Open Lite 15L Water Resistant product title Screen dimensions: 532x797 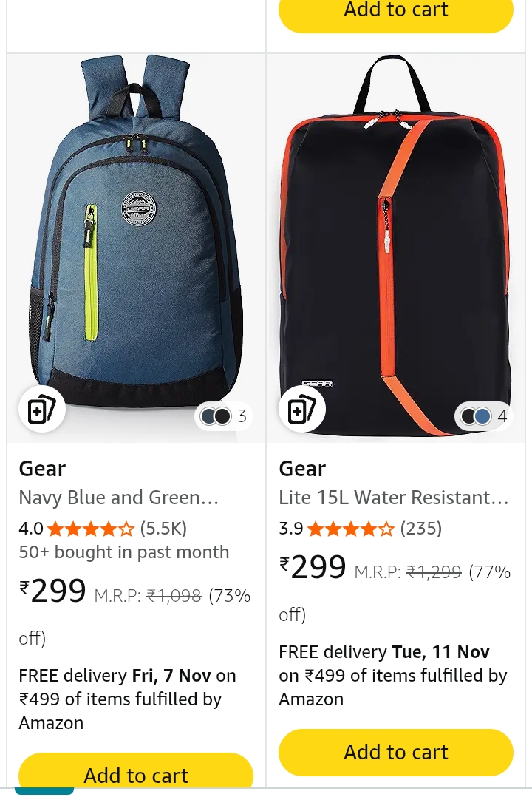point(394,498)
